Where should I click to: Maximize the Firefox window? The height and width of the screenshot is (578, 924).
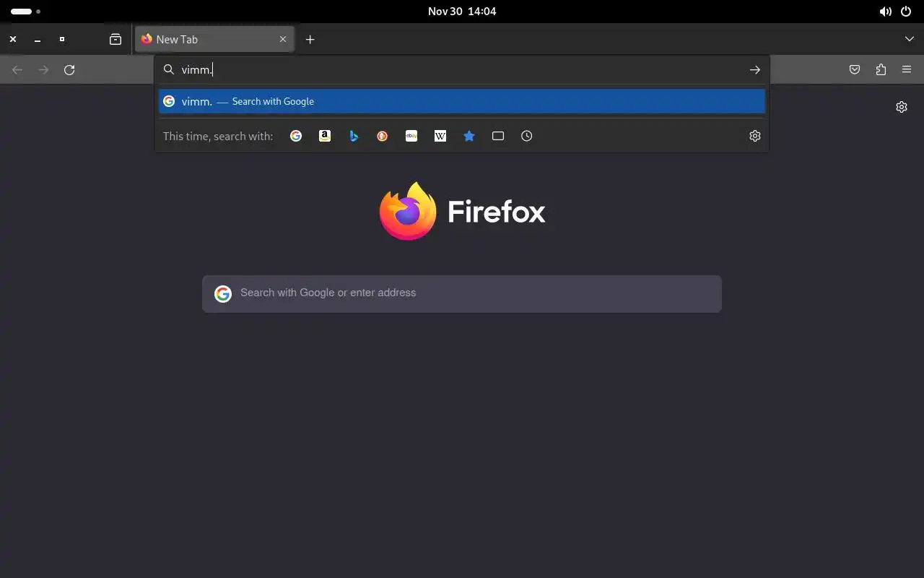tap(62, 40)
